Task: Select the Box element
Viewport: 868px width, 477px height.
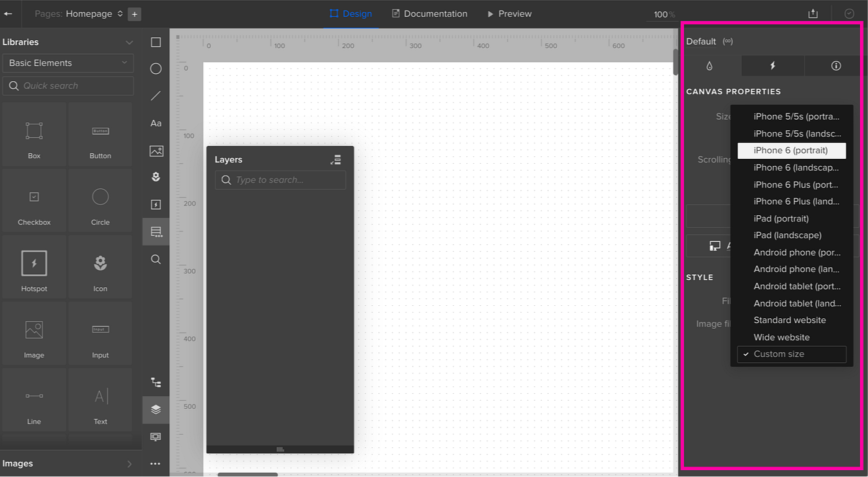Action: tap(34, 134)
